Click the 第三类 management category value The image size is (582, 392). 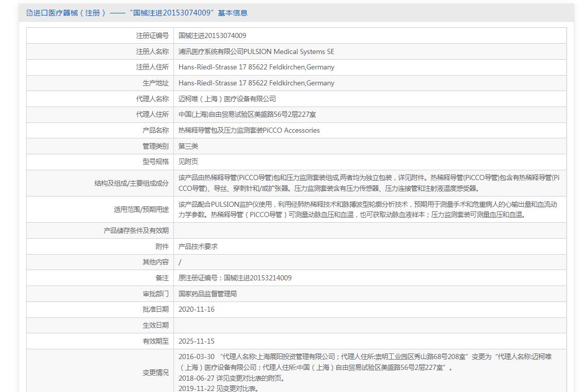click(188, 146)
